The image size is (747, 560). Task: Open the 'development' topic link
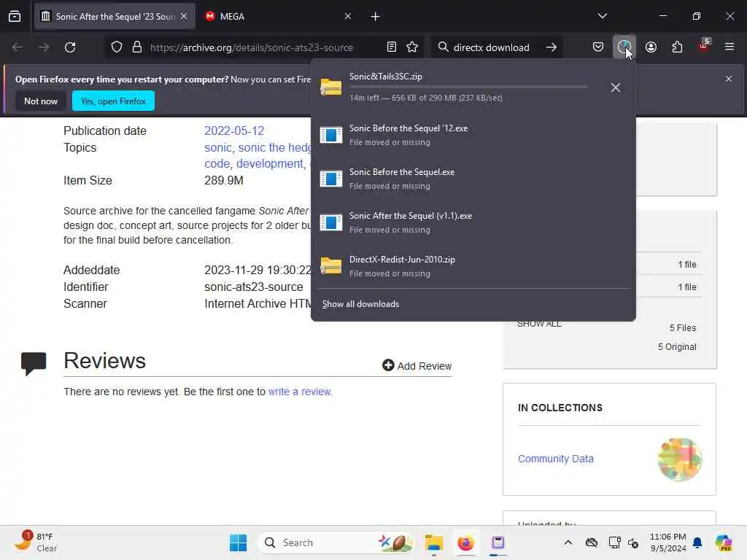point(270,164)
